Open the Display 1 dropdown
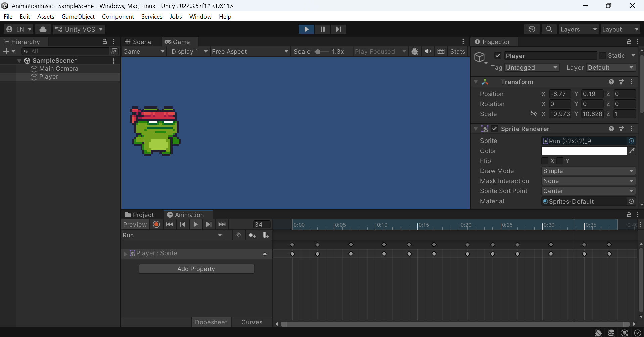 pyautogui.click(x=189, y=51)
